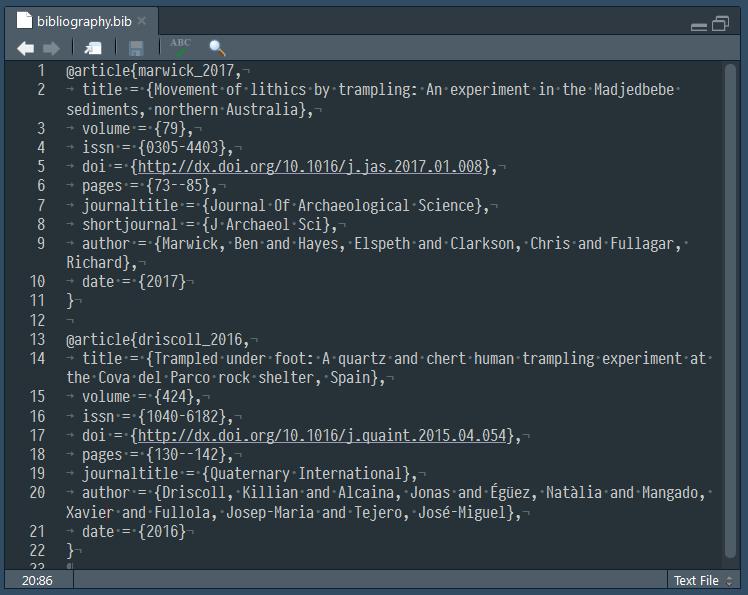Click line number 1 in gutter
Viewport: 748px width, 595px height.
[x=40, y=71]
